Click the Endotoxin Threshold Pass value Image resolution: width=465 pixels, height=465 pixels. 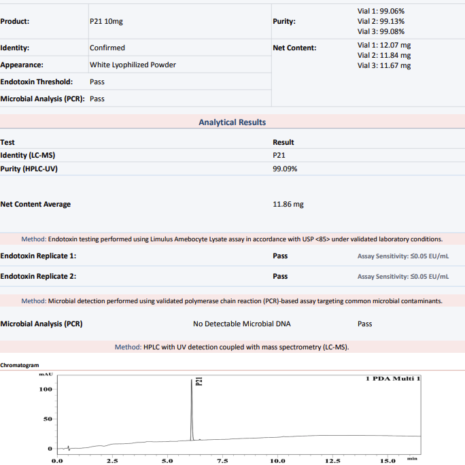(97, 82)
